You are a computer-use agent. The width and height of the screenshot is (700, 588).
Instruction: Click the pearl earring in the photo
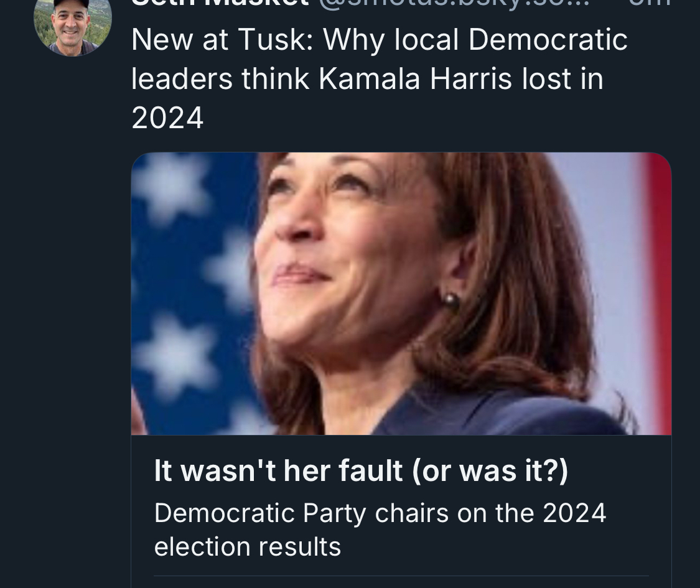pos(450,301)
